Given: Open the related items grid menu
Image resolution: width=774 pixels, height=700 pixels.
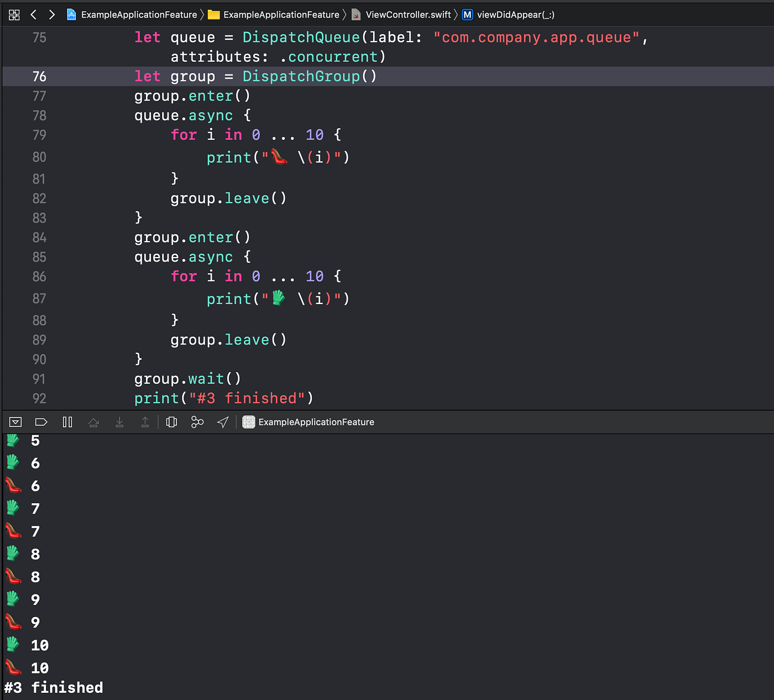Looking at the screenshot, I should point(14,15).
